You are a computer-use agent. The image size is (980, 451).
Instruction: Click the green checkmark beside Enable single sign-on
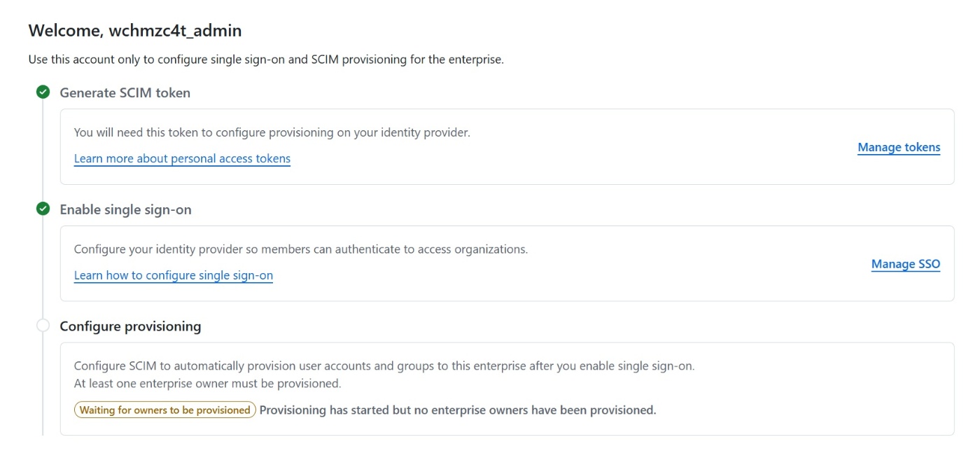(x=43, y=209)
